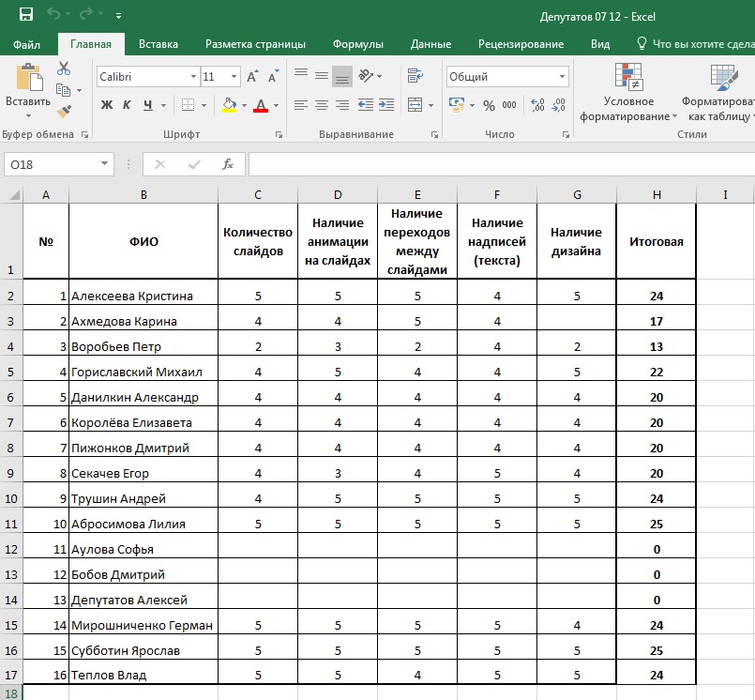The image size is (755, 700).
Task: Click the Вставить paste icon
Action: (x=28, y=78)
